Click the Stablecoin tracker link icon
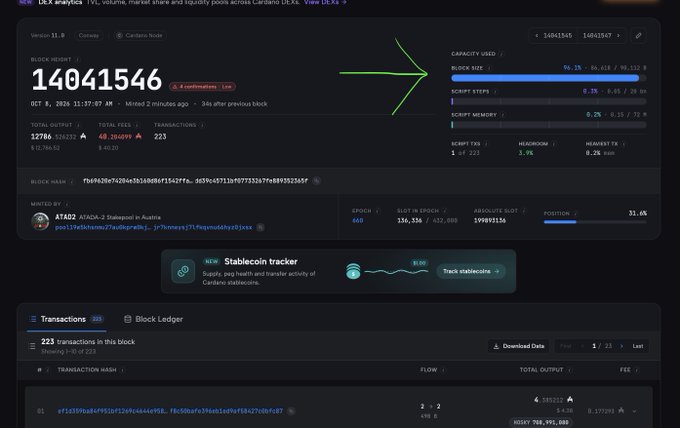This screenshot has height=428, width=680. (x=183, y=271)
